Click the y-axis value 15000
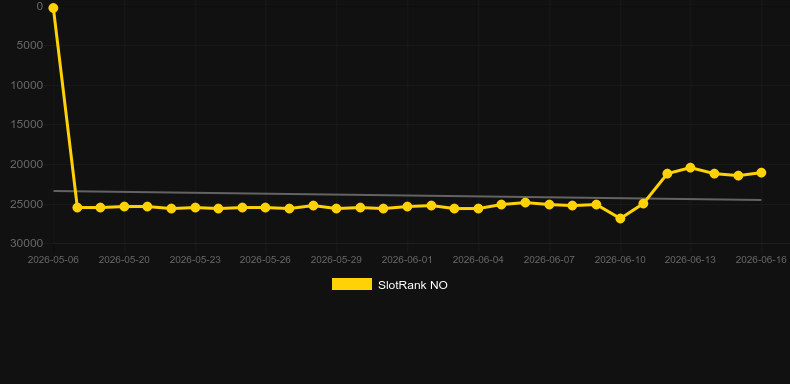Screen dimensions: 790x384 click(27, 124)
